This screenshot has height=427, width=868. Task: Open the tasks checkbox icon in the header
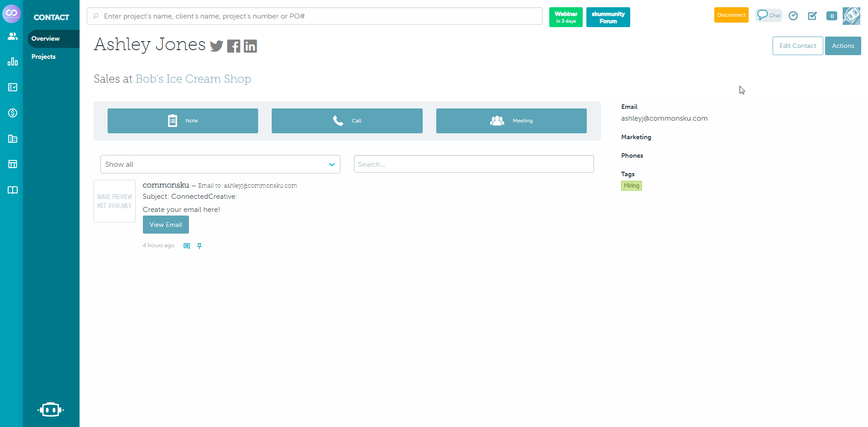(812, 15)
